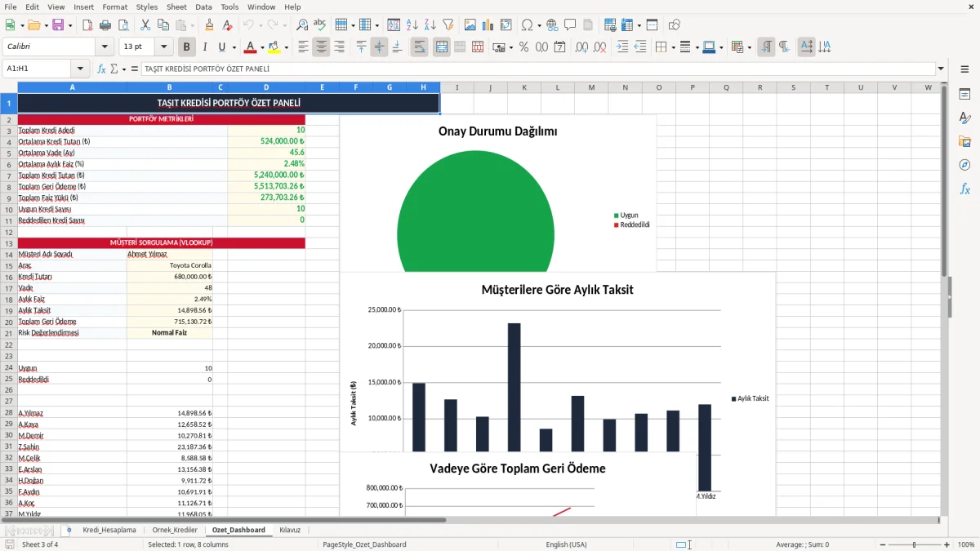Image resolution: width=980 pixels, height=551 pixels.
Task: Open the Function Wizard
Action: point(102,69)
